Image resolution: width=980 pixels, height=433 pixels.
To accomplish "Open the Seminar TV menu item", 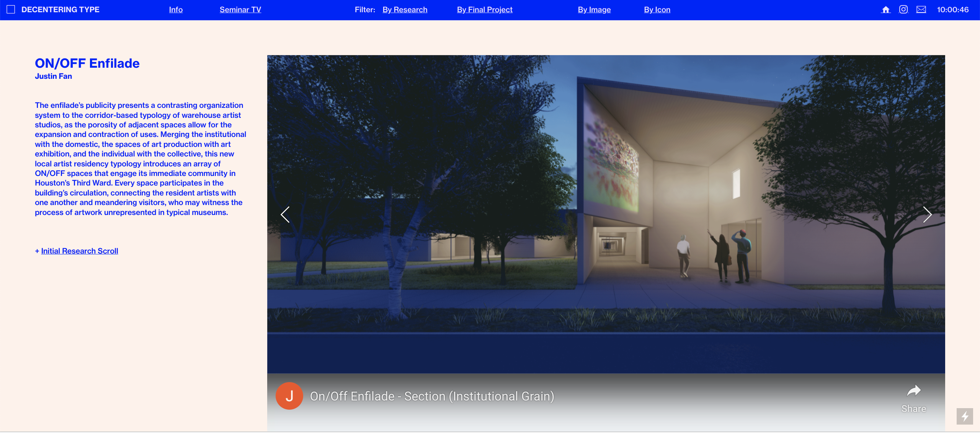I will click(x=240, y=10).
